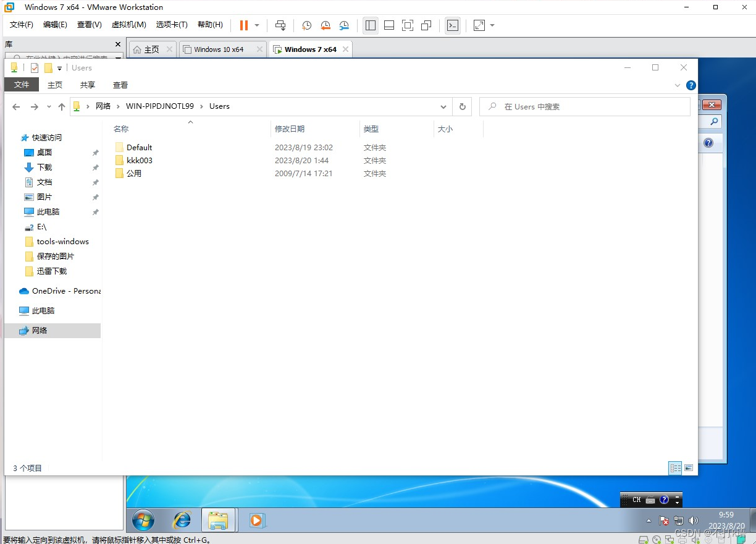
Task: Toggle the VMware console view button
Action: [453, 25]
